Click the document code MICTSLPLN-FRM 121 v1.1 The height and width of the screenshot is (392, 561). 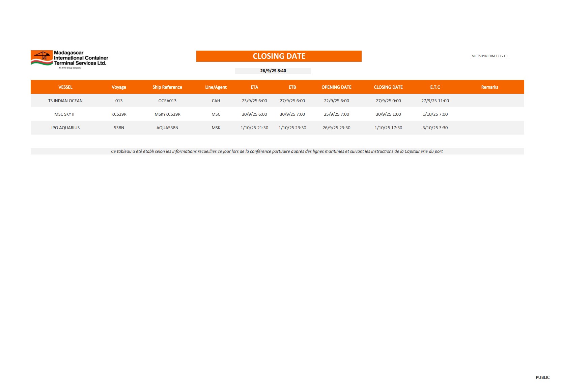pos(489,56)
